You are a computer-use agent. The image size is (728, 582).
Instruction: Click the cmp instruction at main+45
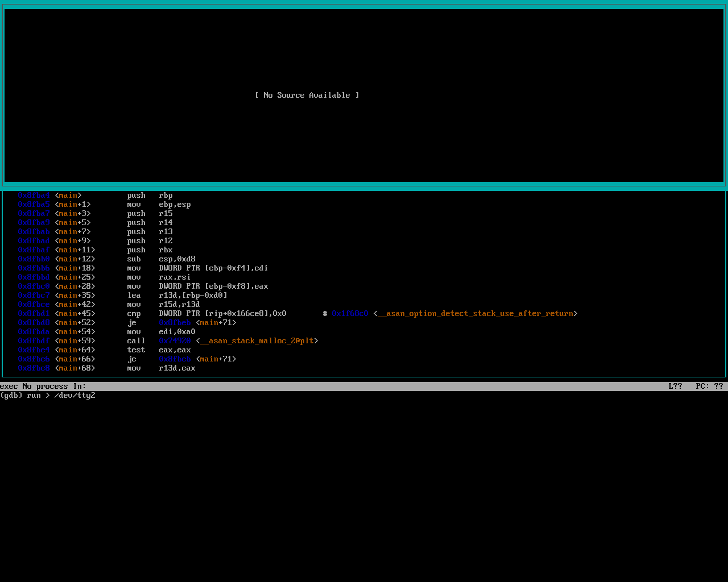coord(134,314)
